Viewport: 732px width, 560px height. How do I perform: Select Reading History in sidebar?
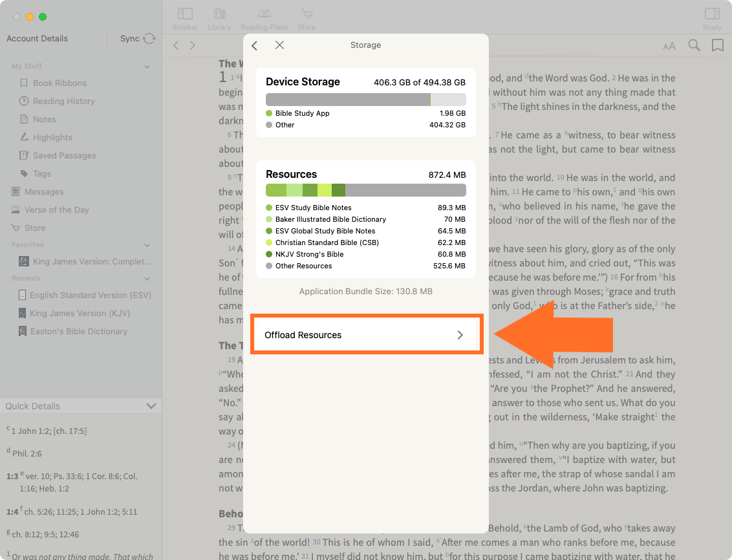[x=63, y=101]
